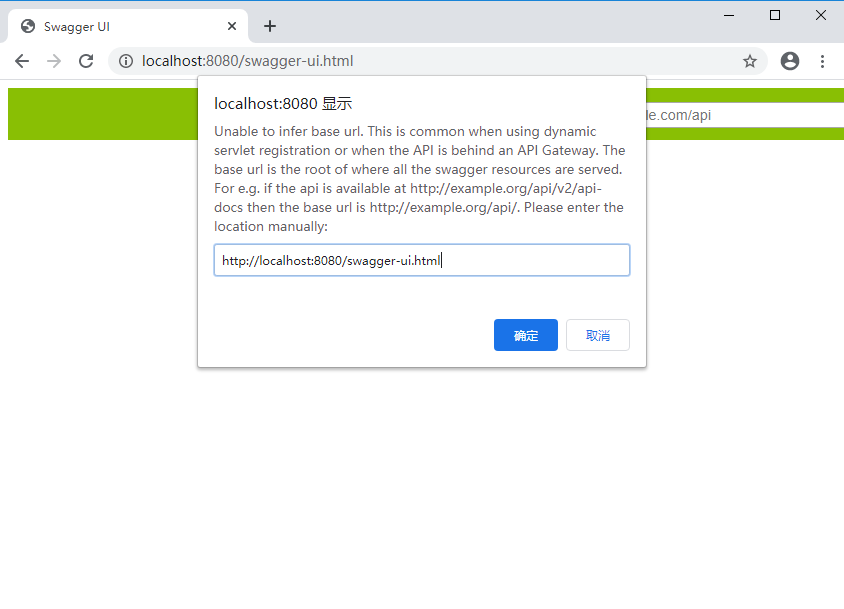View site information icon
Screen dimensions: 844x609
point(126,61)
